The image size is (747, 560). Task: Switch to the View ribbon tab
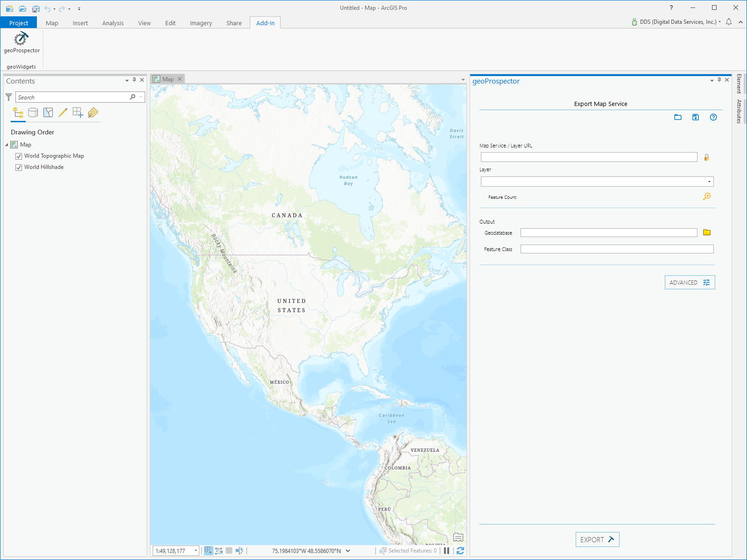point(144,23)
